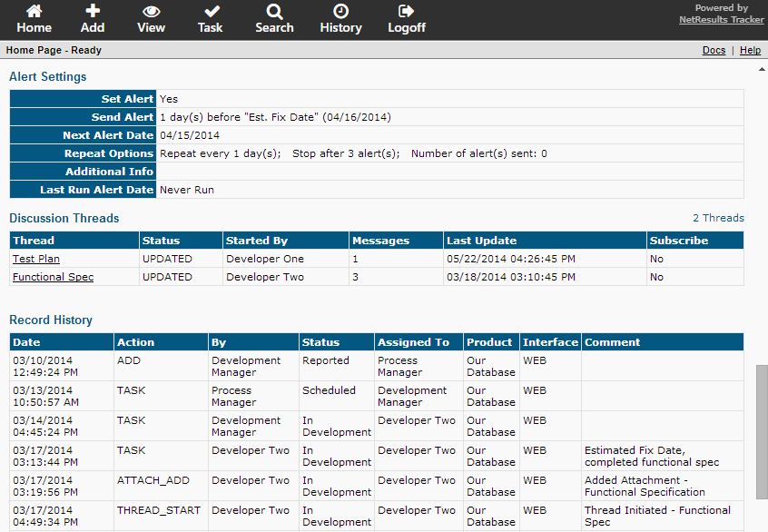Click the Started By column header

[x=286, y=241]
